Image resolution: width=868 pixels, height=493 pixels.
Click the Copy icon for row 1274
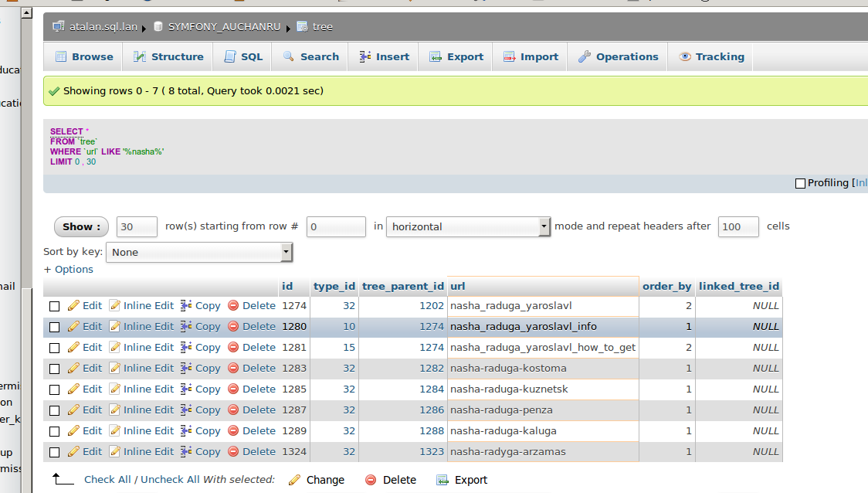pyautogui.click(x=187, y=306)
